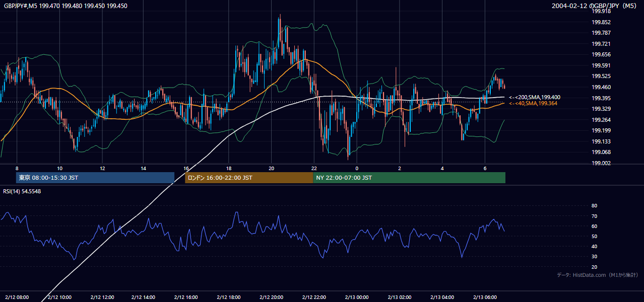
Task: Click the 2/13 04:00 time axis label
Action: (442, 297)
